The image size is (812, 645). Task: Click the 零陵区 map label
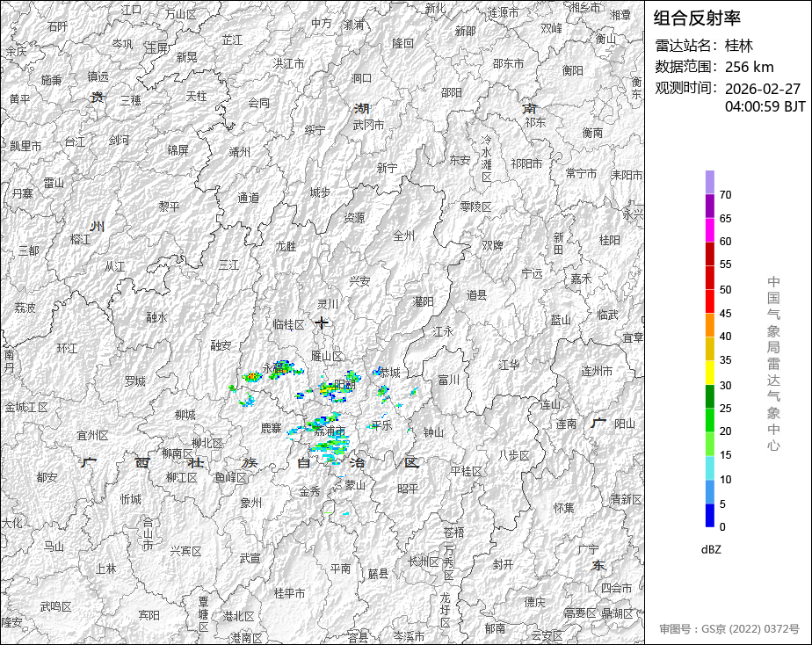pos(476,207)
